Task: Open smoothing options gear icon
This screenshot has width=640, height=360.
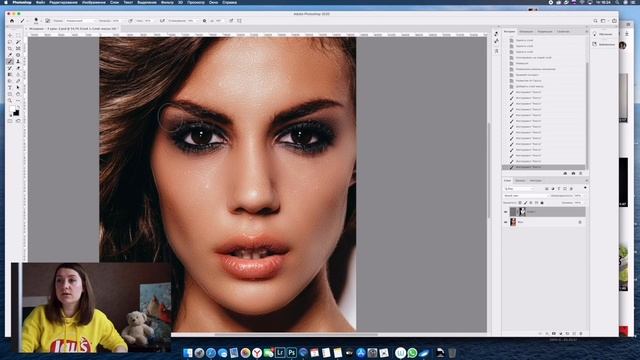Action: pyautogui.click(x=204, y=21)
